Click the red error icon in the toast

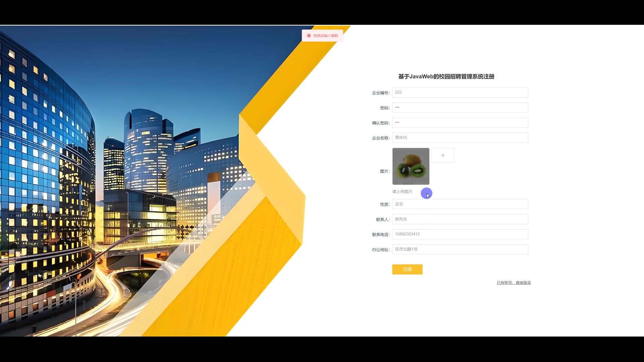(x=309, y=36)
